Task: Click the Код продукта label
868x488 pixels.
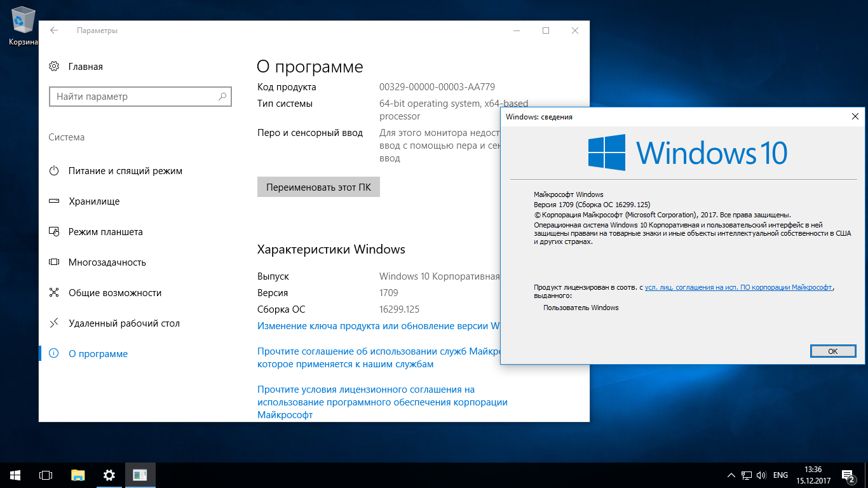Action: pos(287,87)
